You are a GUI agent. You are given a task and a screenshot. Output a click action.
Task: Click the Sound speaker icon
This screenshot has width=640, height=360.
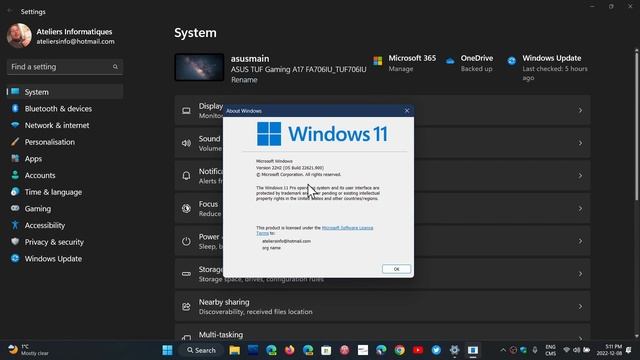186,143
